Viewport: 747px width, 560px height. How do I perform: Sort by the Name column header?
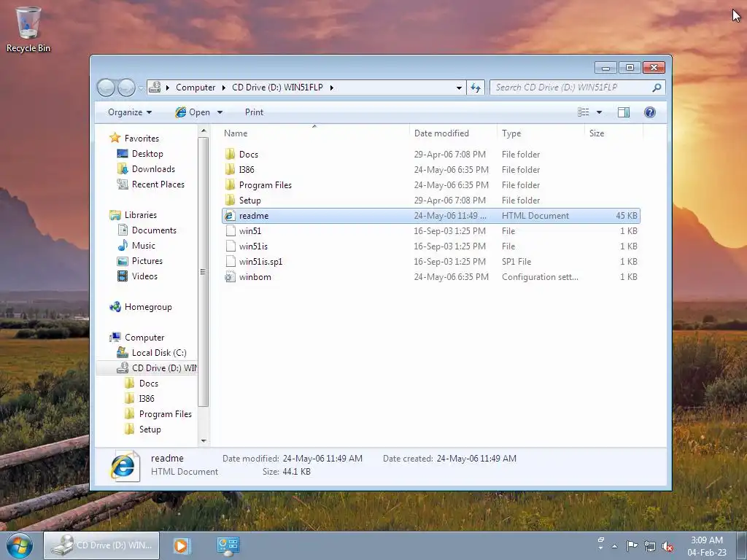(x=314, y=133)
